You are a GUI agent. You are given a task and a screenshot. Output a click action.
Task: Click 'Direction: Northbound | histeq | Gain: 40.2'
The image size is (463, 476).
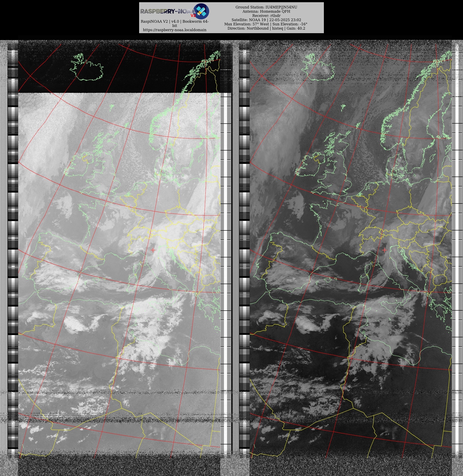click(266, 28)
